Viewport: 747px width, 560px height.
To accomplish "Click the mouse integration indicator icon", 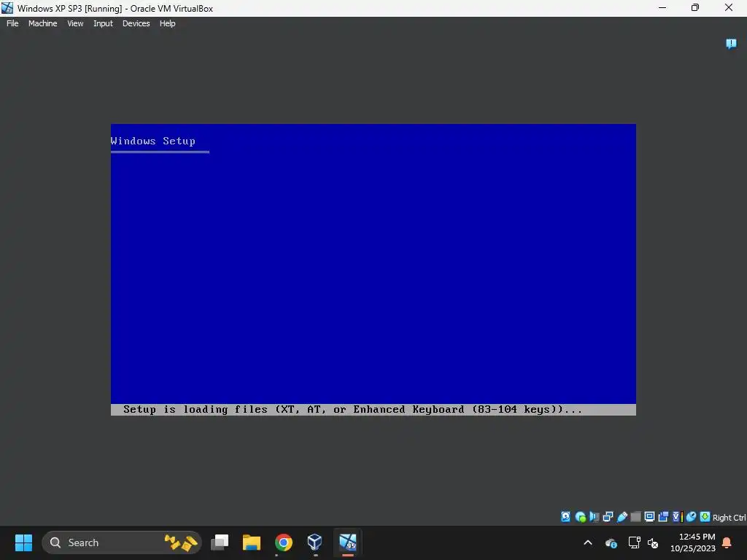I will point(692,517).
